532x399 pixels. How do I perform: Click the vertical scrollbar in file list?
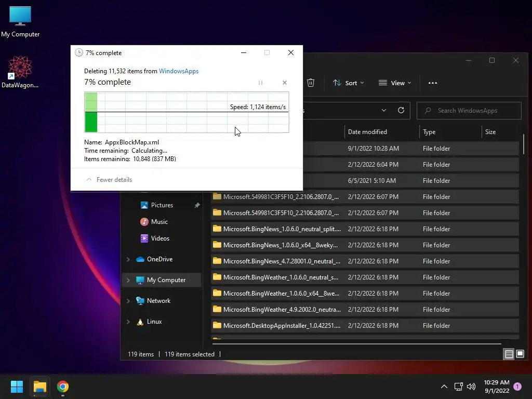click(x=524, y=144)
